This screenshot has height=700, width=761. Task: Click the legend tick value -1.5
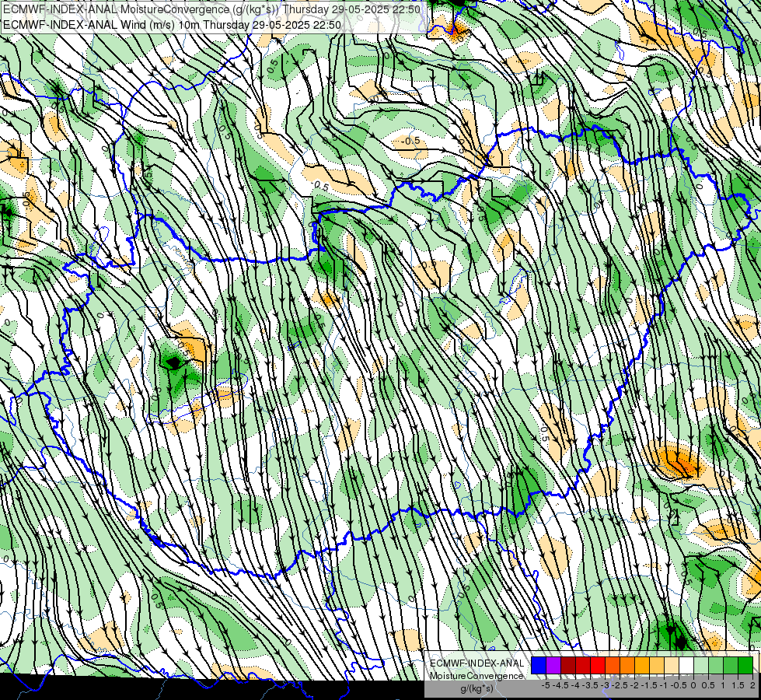pos(650,685)
